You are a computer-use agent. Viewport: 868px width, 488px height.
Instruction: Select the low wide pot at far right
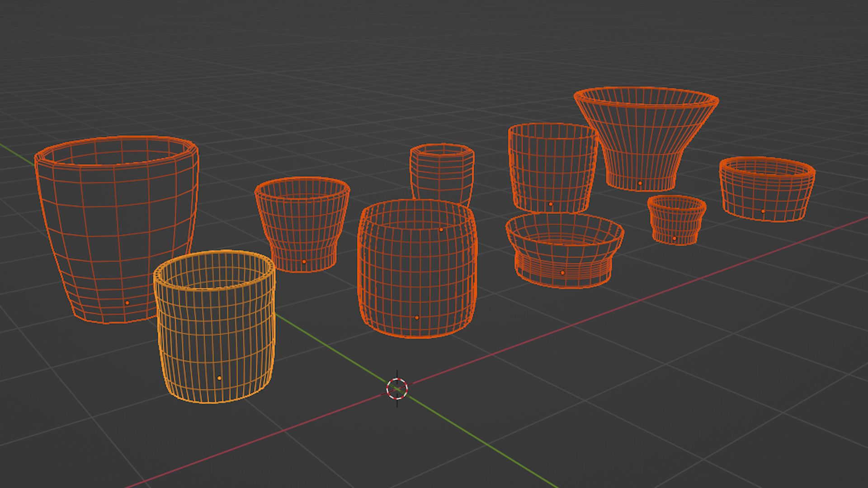pos(767,189)
